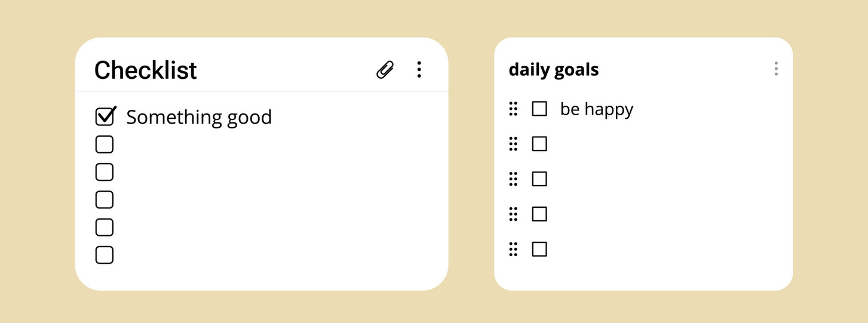Click the second row drag handle in daily goals
This screenshot has width=868, height=323.
(x=513, y=144)
